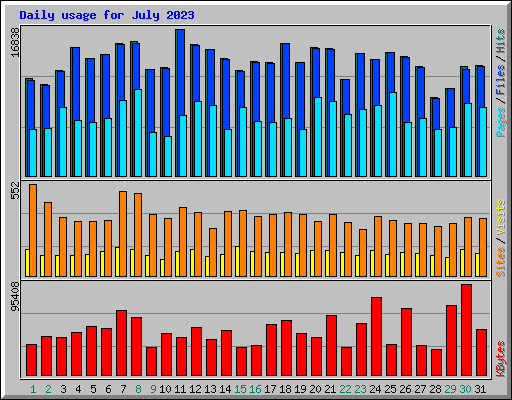Image resolution: width=512 pixels, height=400 pixels.
Task: Click the blue Files bar for day 28
Action: coord(436,114)
